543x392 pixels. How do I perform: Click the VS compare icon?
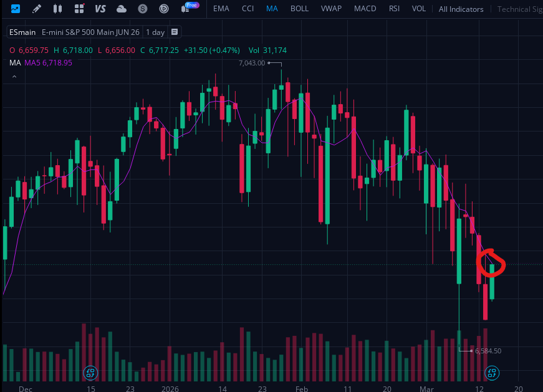(x=100, y=9)
